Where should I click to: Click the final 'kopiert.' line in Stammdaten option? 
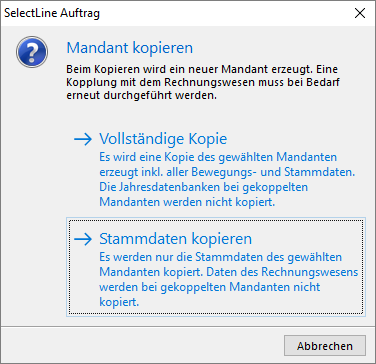tap(119, 302)
